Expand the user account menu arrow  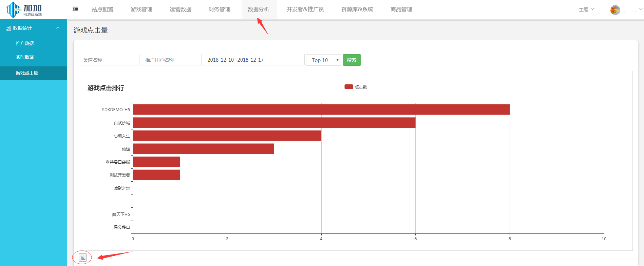(x=640, y=9)
